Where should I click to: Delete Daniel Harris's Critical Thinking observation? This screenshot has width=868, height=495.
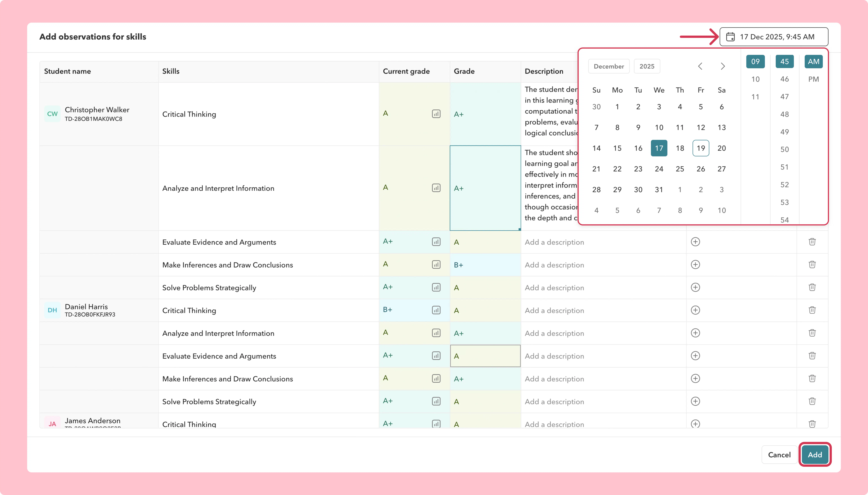pos(812,310)
